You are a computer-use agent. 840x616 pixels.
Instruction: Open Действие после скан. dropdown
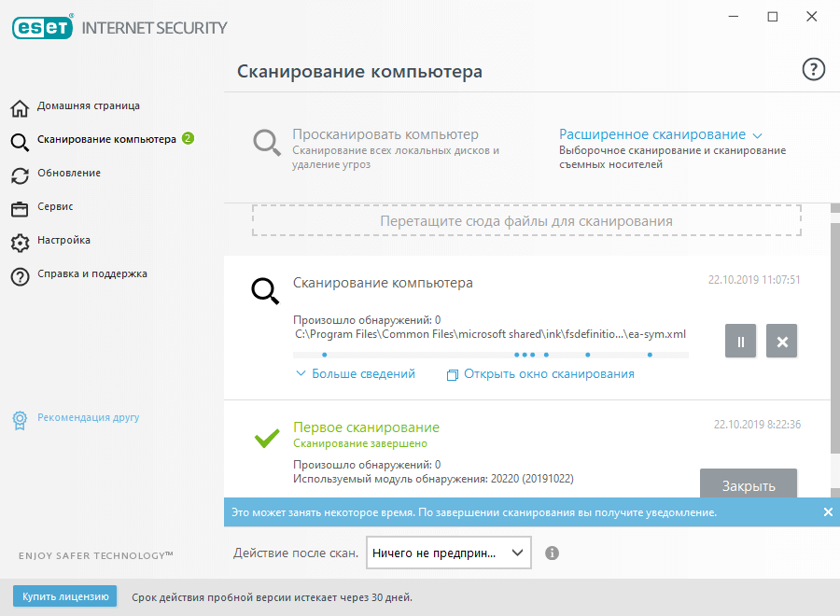pyautogui.click(x=448, y=553)
